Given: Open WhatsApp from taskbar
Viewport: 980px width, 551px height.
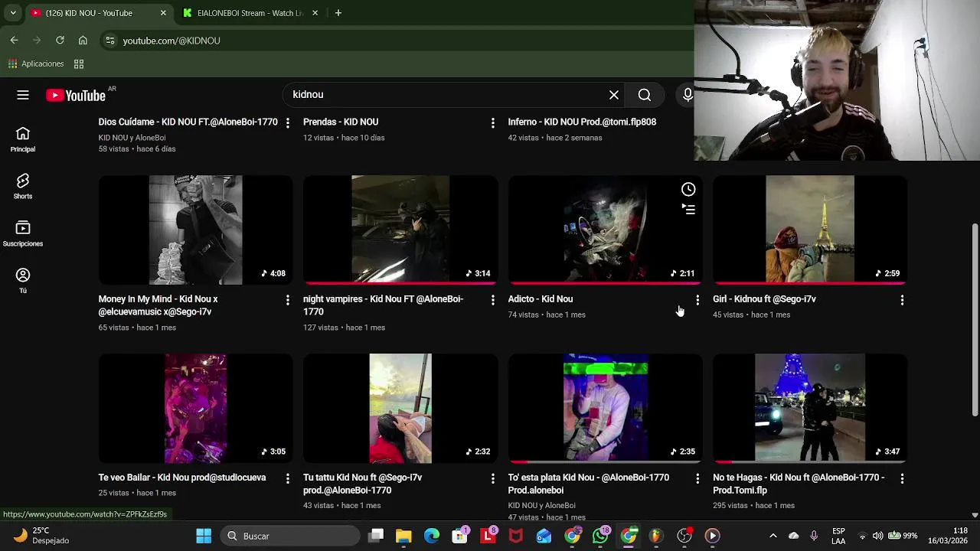Looking at the screenshot, I should coord(601,536).
